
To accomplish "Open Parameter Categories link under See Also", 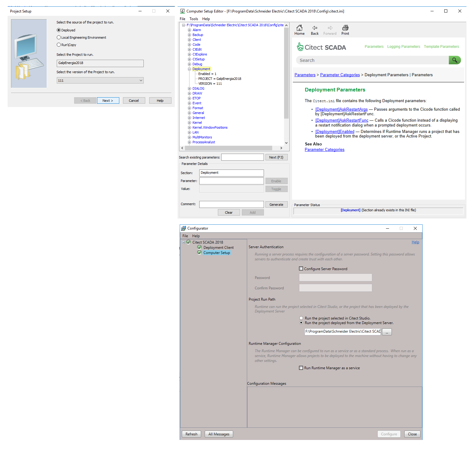I will point(324,149).
